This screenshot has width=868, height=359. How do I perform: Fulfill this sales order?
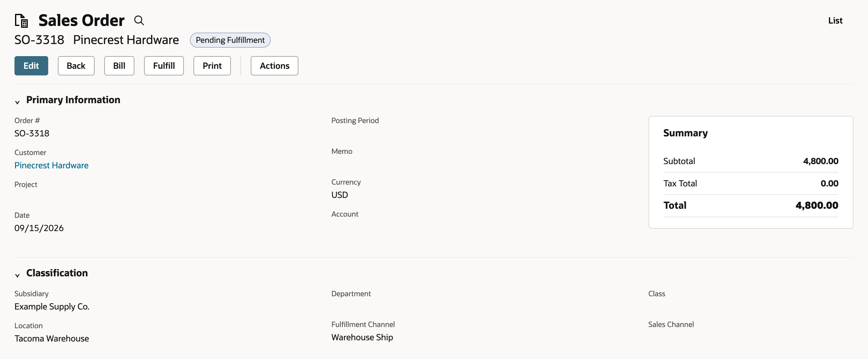click(x=164, y=66)
